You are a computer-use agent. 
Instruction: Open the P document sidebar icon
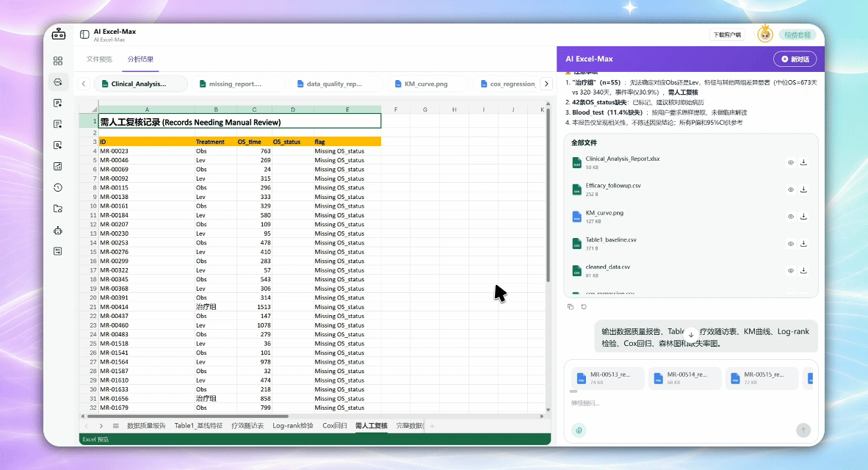pyautogui.click(x=58, y=103)
